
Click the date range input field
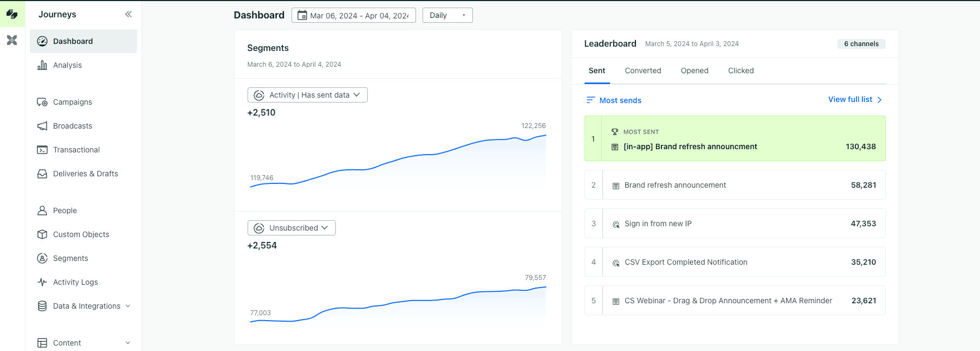click(354, 15)
